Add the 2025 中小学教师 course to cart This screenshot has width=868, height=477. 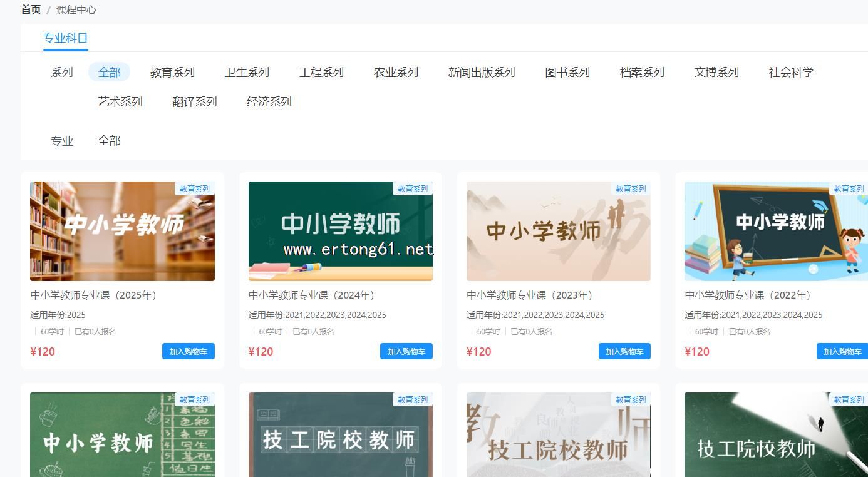tap(188, 351)
